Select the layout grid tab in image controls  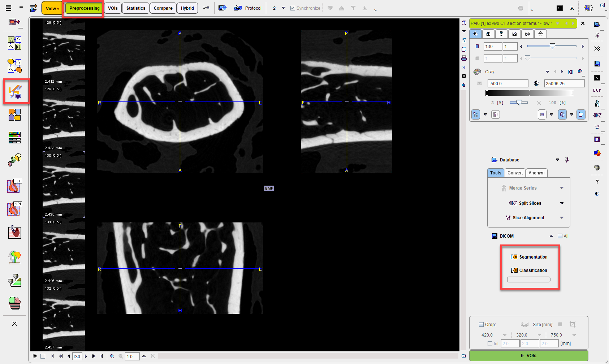(x=488, y=34)
